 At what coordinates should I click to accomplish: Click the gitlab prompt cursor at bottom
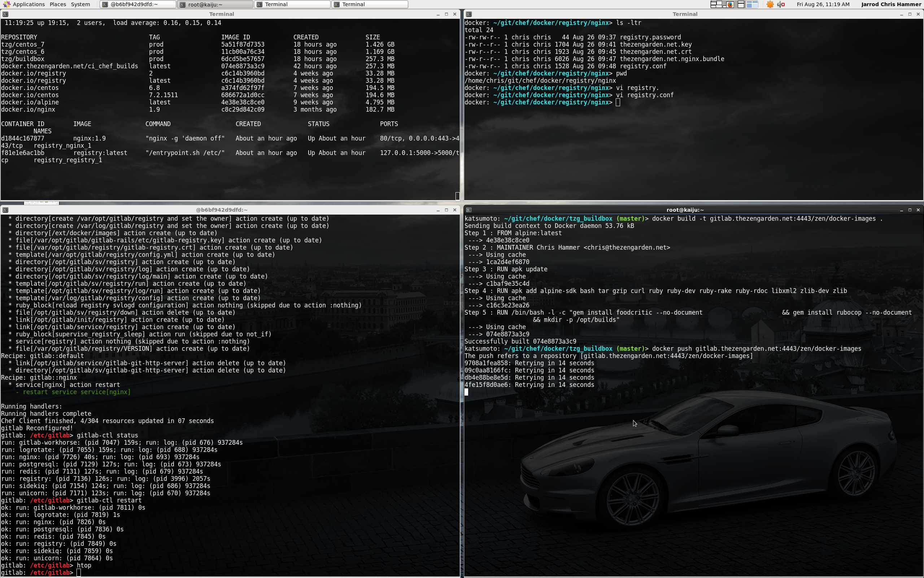tap(79, 573)
